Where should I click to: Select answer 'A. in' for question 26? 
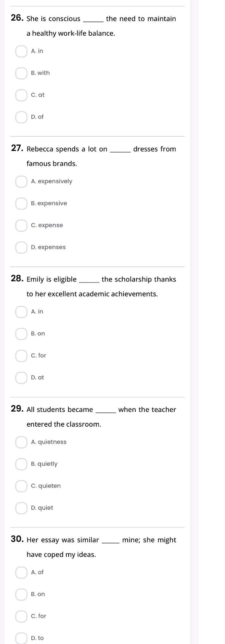tap(21, 51)
